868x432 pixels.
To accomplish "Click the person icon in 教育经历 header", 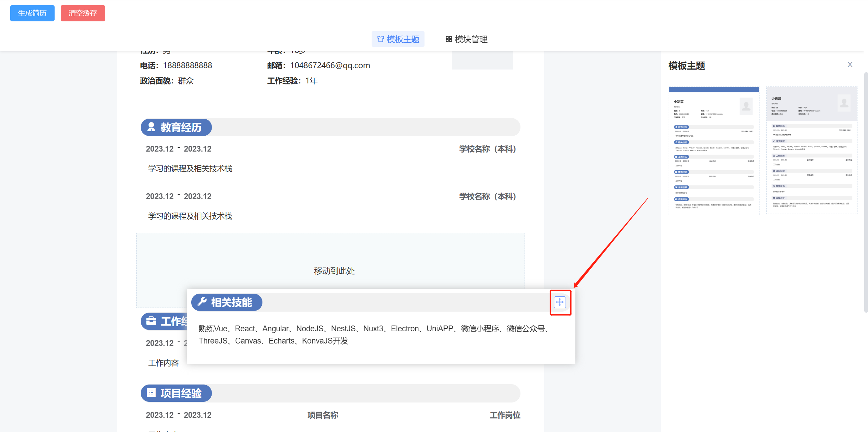I will click(x=151, y=127).
